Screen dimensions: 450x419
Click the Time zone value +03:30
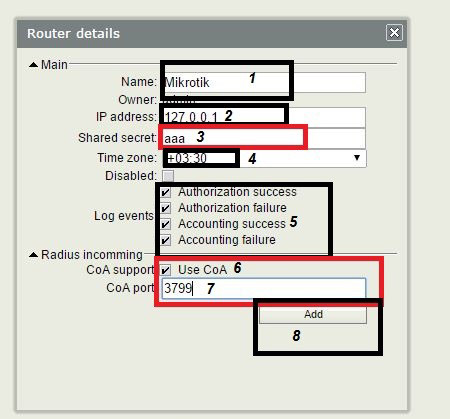[x=187, y=158]
